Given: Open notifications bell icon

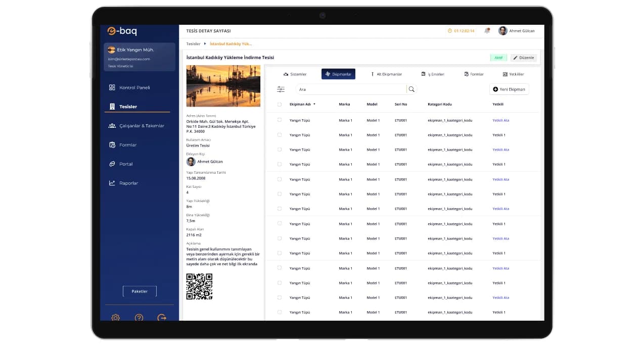Looking at the screenshot, I should (487, 31).
